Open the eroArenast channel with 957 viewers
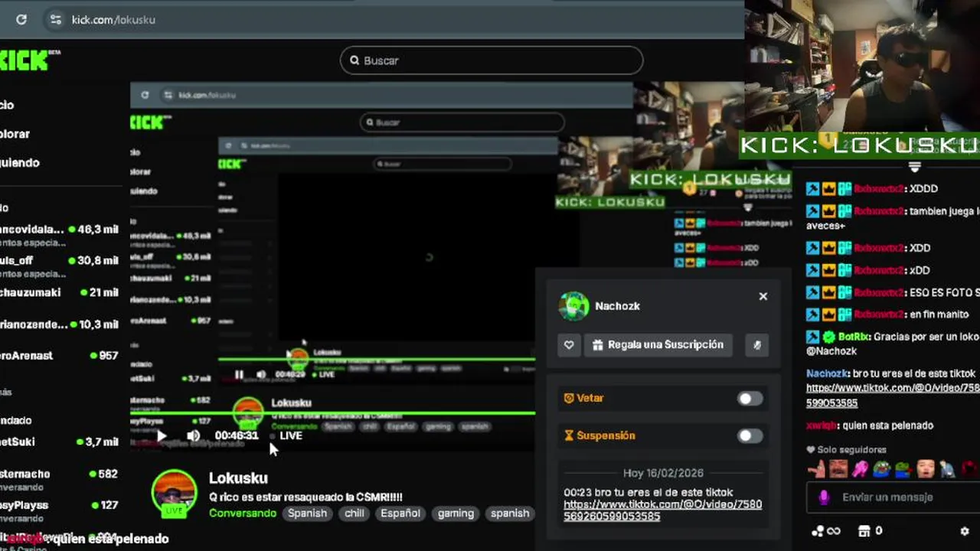The image size is (980, 551). pos(59,356)
